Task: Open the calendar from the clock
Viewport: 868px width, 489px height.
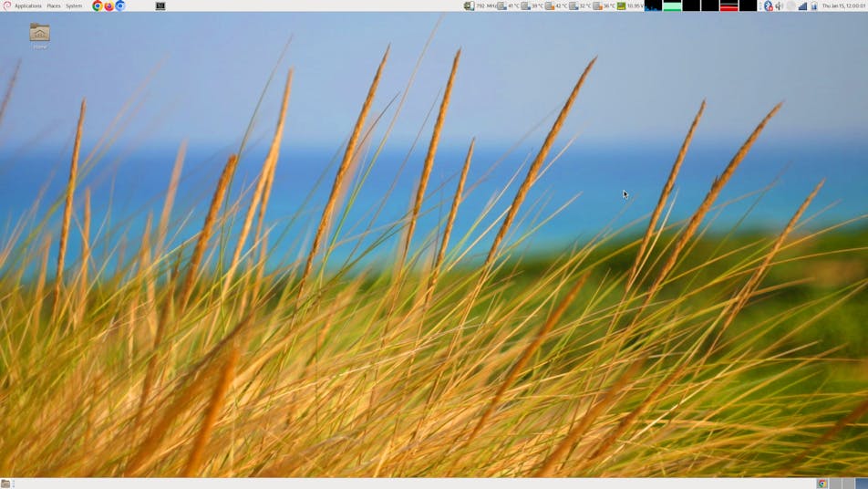Action: click(x=842, y=5)
